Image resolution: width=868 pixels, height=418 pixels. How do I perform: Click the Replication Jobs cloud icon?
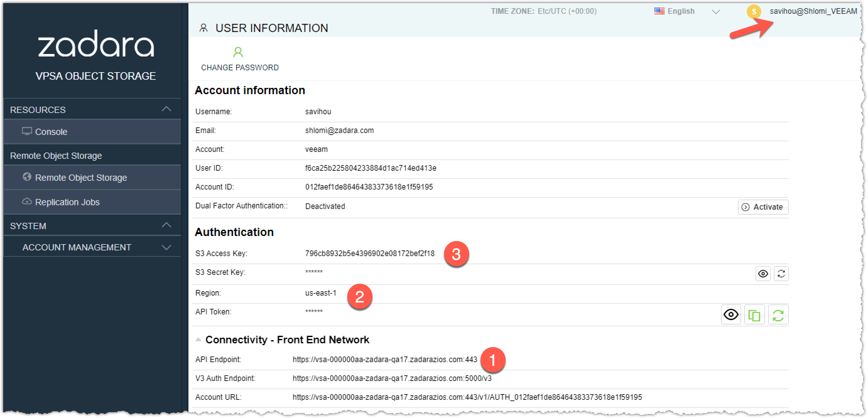[x=27, y=201]
